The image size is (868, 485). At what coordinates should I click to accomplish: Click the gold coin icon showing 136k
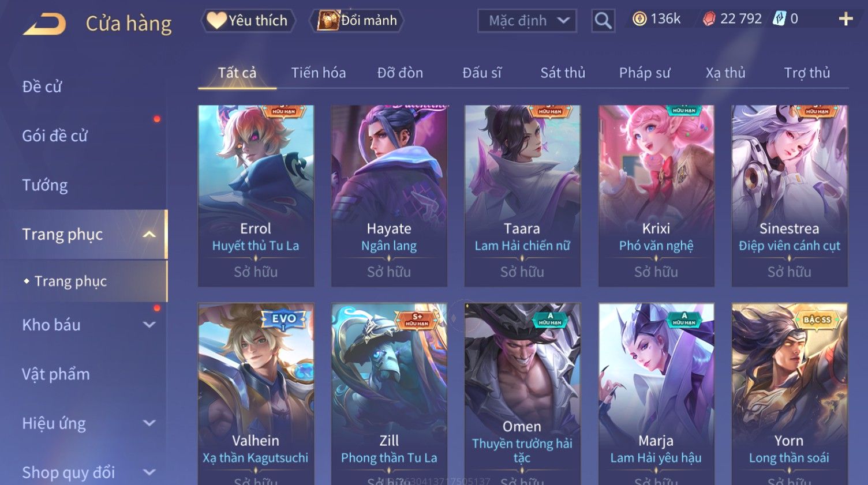639,19
